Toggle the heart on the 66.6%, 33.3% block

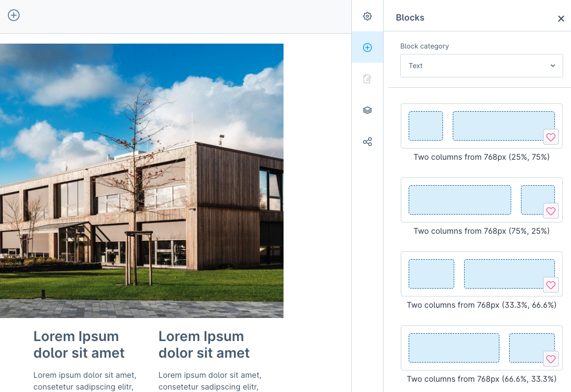click(x=551, y=359)
